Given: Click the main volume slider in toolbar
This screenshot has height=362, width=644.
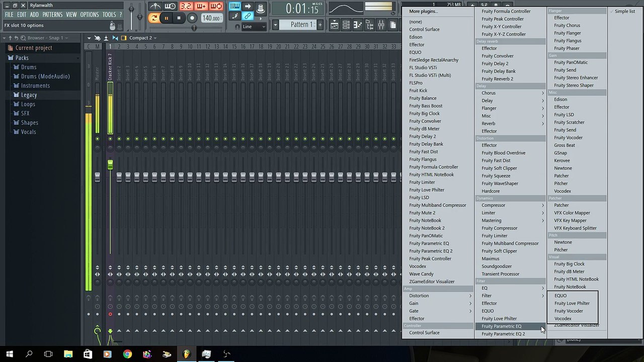Looking at the screenshot, I should pyautogui.click(x=131, y=10).
